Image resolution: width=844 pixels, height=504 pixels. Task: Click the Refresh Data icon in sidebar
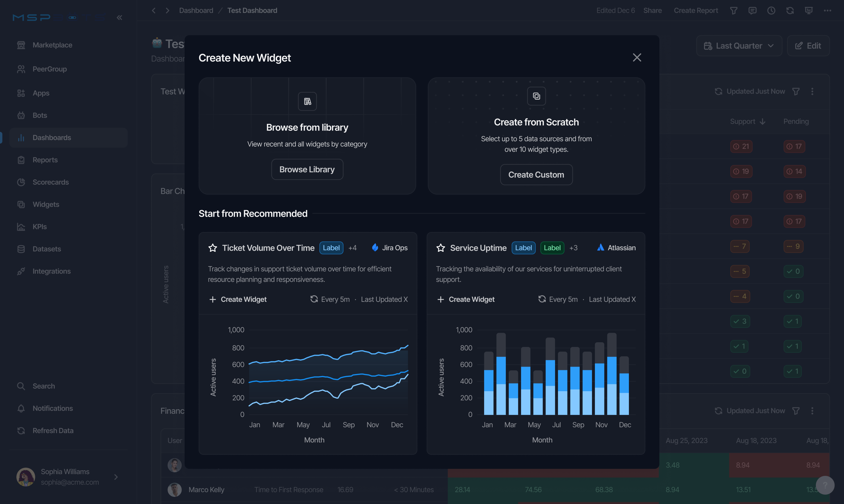click(21, 430)
